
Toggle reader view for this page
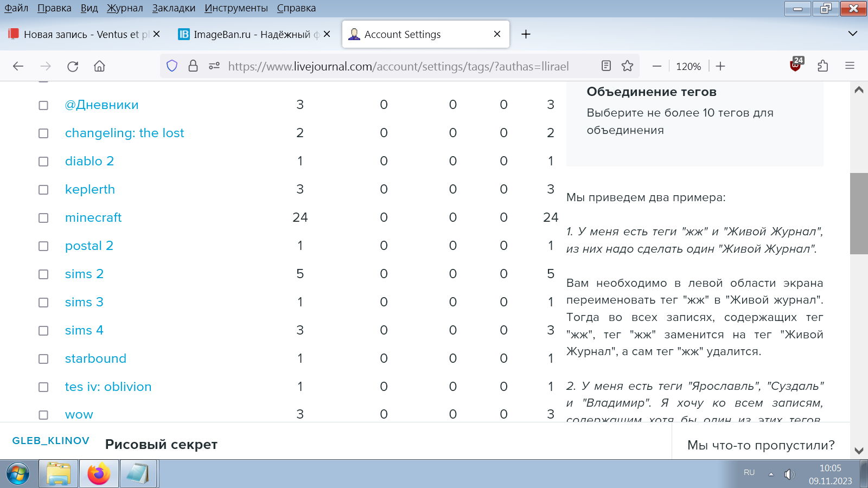[x=606, y=66]
